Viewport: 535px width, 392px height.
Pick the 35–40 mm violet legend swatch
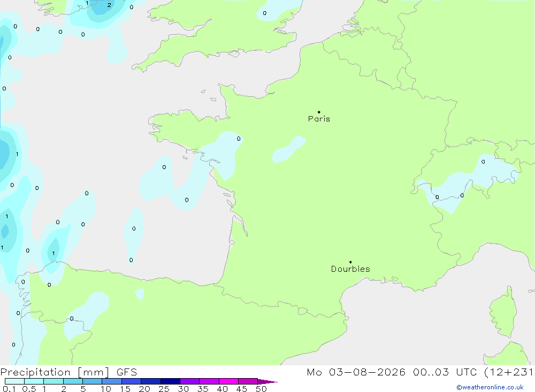[209, 381]
